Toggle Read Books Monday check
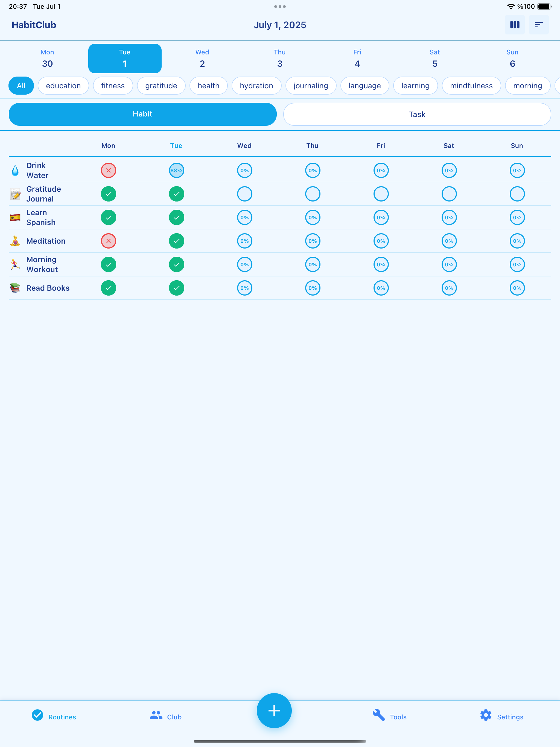The height and width of the screenshot is (747, 560). (109, 288)
